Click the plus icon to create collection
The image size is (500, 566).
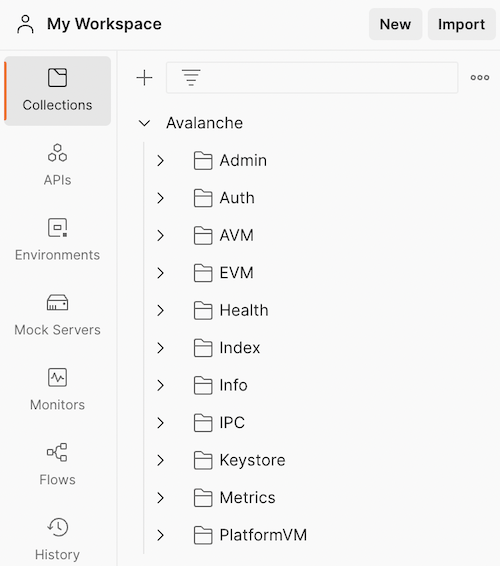(x=144, y=78)
